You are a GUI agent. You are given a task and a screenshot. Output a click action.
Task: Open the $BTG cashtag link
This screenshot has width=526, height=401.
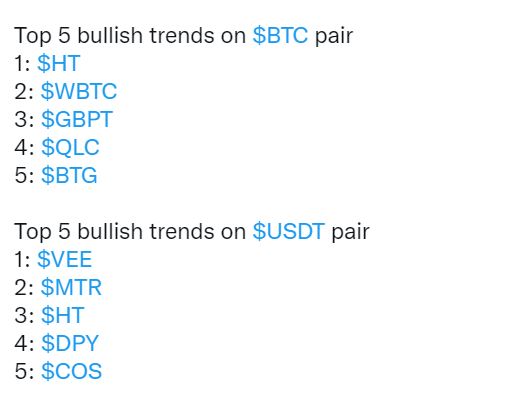[69, 175]
